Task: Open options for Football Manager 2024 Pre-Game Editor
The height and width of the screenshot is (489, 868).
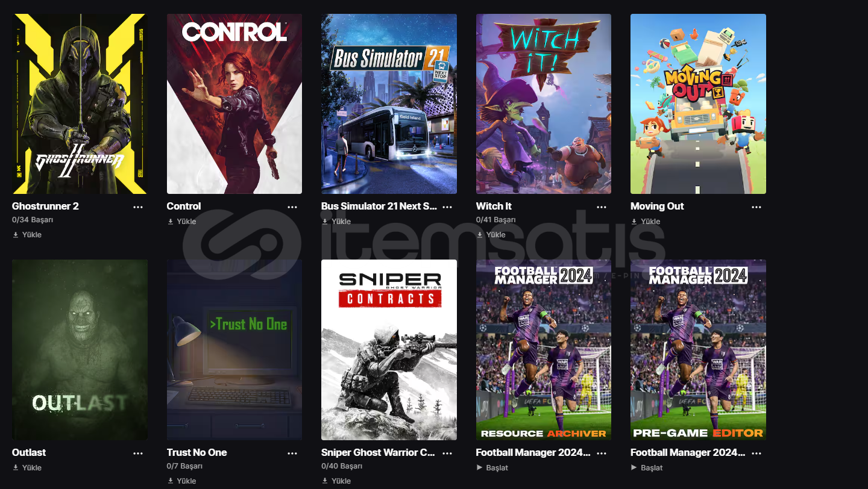Action: click(x=756, y=453)
